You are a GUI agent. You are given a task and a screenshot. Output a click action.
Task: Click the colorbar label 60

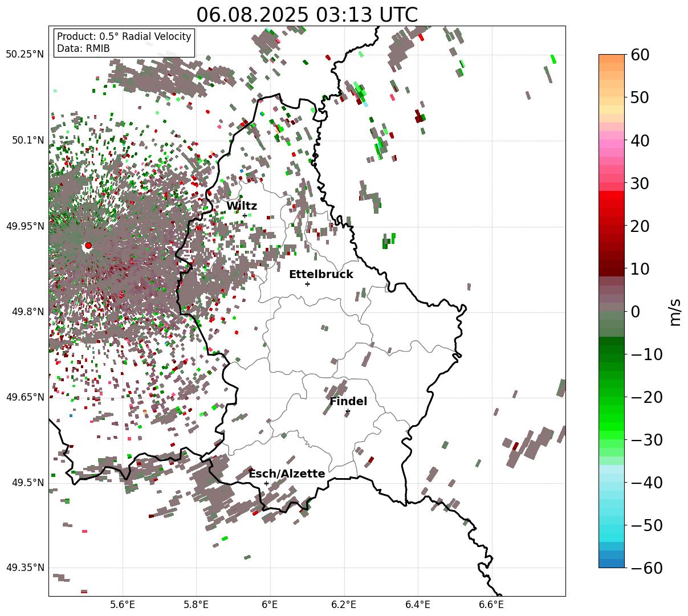(x=639, y=55)
